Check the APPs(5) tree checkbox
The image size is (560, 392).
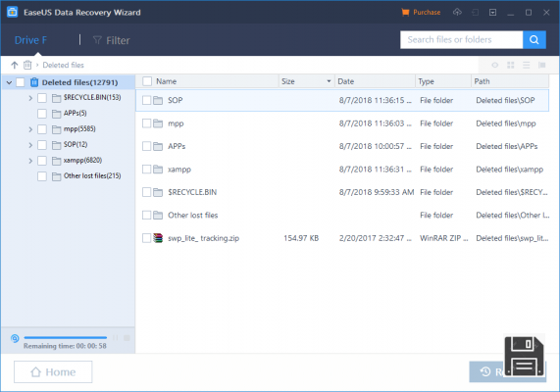tap(42, 114)
